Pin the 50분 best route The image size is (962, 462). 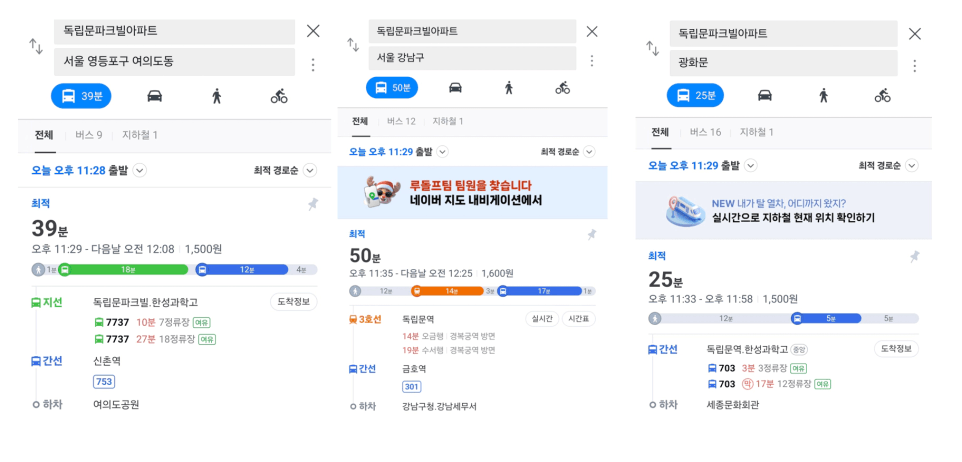(591, 234)
